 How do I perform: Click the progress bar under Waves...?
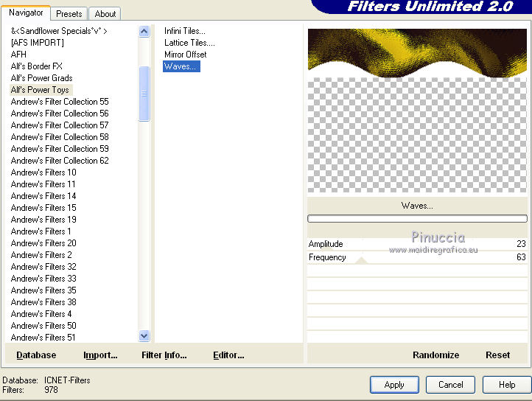click(417, 219)
